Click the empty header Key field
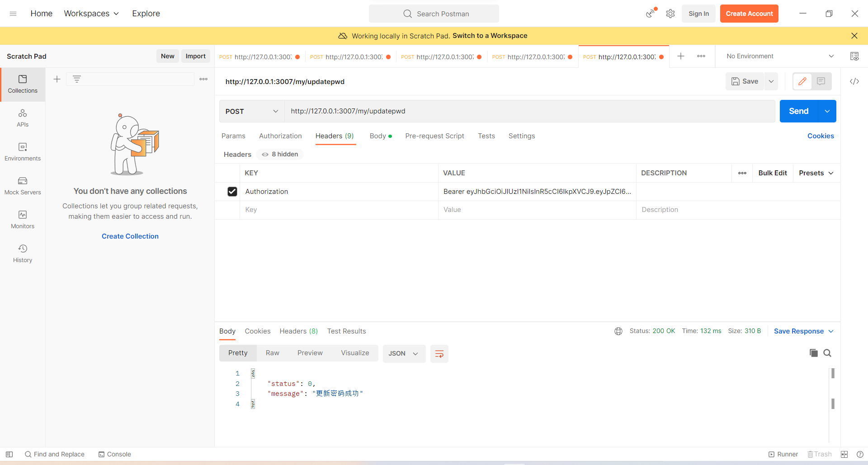This screenshot has height=465, width=868. coord(339,210)
